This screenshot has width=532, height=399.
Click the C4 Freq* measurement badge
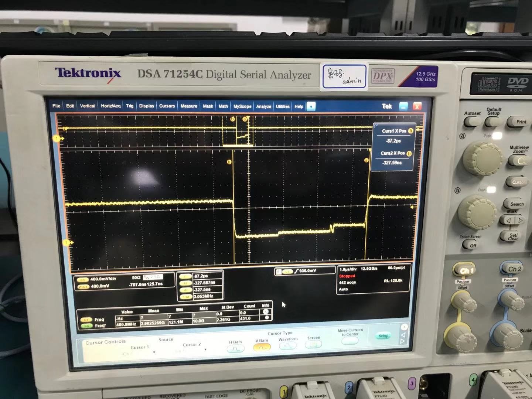tap(86, 326)
